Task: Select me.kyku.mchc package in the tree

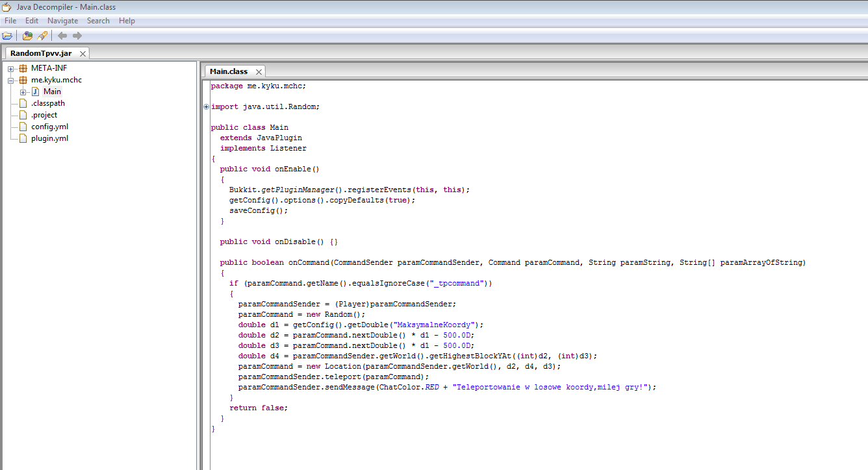Action: coord(57,80)
